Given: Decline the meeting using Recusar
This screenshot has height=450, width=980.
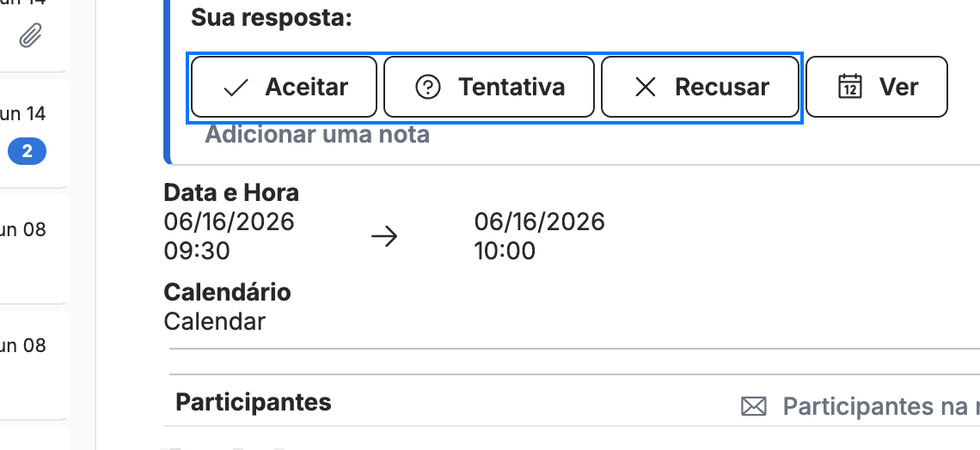Looking at the screenshot, I should coord(700,87).
